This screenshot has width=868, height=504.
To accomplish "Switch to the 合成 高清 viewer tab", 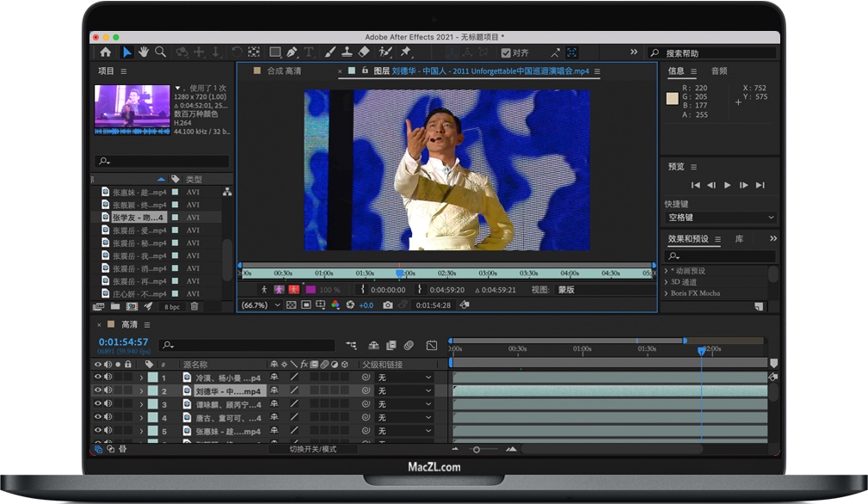I will (284, 71).
